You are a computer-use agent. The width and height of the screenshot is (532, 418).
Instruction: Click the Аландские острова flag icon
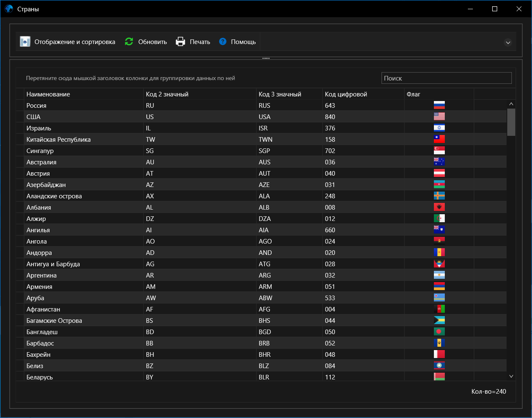(439, 196)
